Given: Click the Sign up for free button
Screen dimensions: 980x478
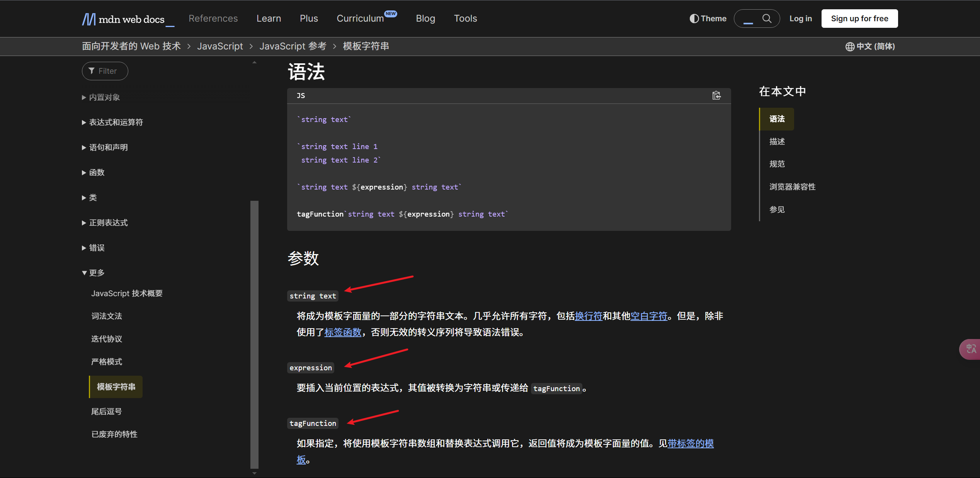Looking at the screenshot, I should point(859,19).
